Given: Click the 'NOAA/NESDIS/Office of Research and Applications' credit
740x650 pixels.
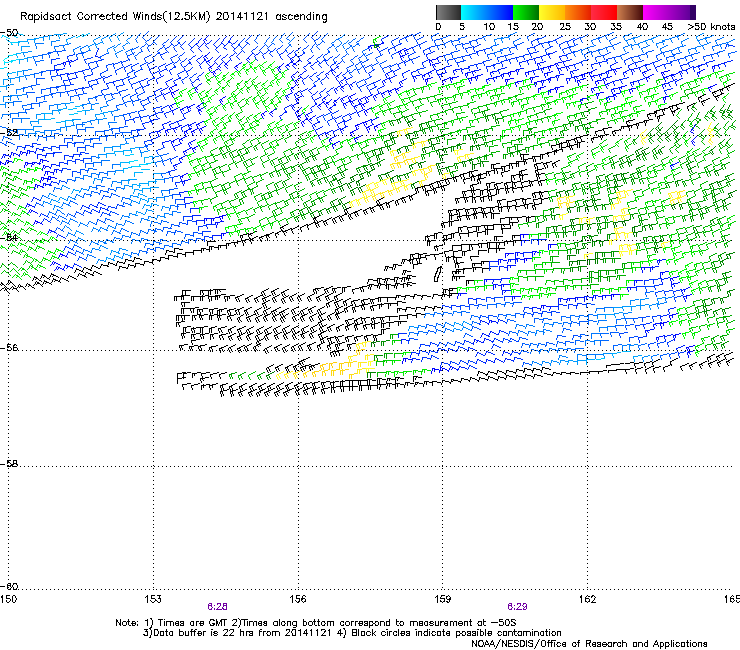Looking at the screenshot, I should click(x=589, y=644).
